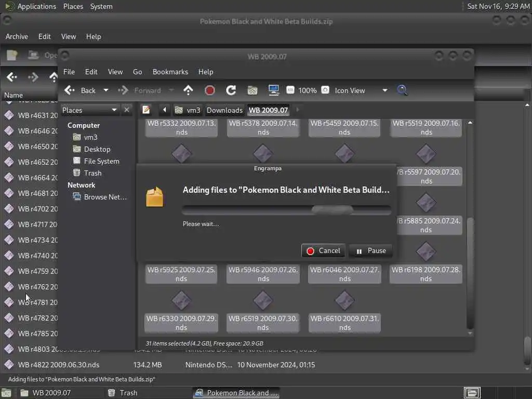
Task: Select file WB r5519 2009.07.16.nds
Action: click(x=426, y=128)
